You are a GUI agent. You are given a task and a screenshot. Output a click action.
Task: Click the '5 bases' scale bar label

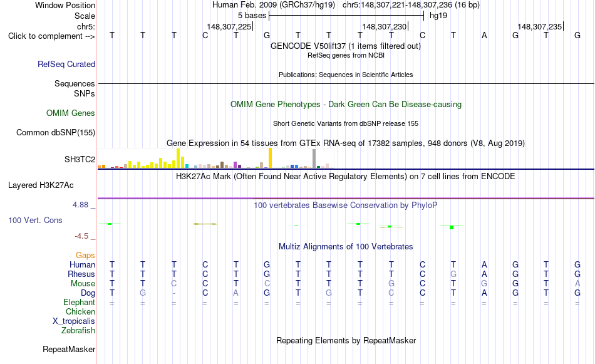pos(252,16)
